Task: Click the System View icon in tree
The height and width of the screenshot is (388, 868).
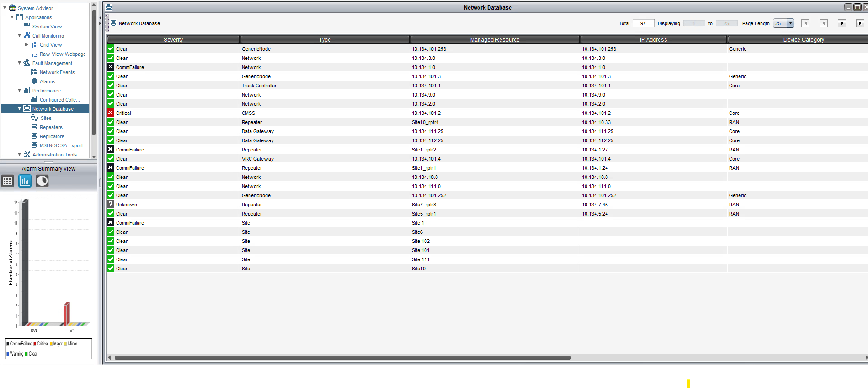Action: click(x=27, y=27)
